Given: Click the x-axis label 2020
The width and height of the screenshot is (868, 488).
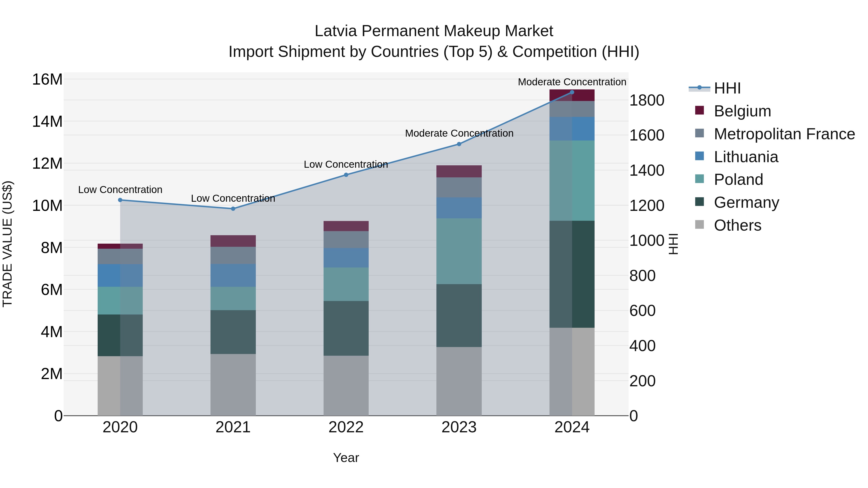Looking at the screenshot, I should pos(120,427).
